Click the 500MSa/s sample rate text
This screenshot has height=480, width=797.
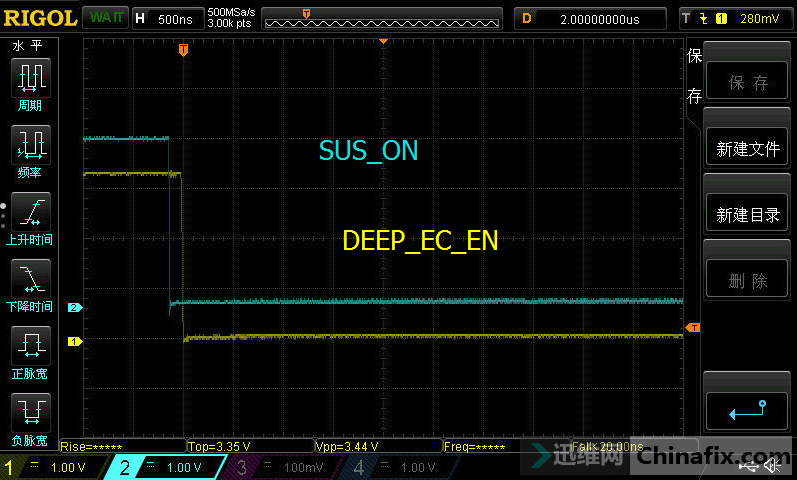231,12
